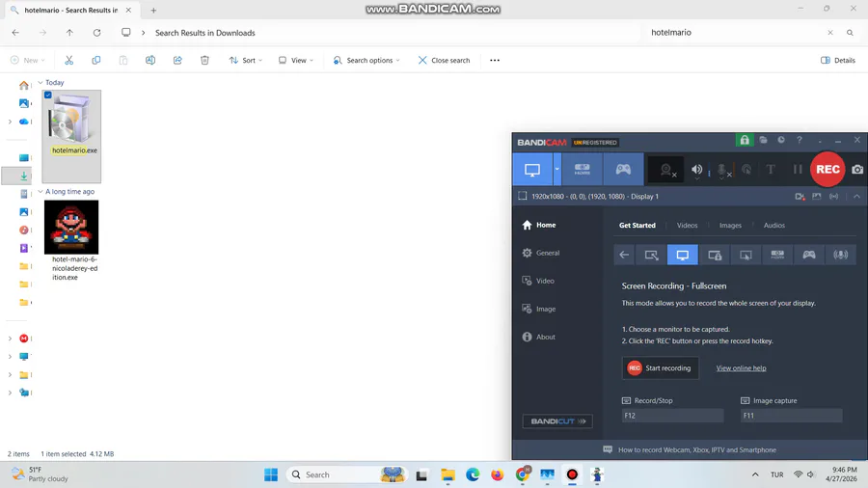Click the red MEGA icon in navigation pane
The height and width of the screenshot is (488, 868).
(24, 339)
